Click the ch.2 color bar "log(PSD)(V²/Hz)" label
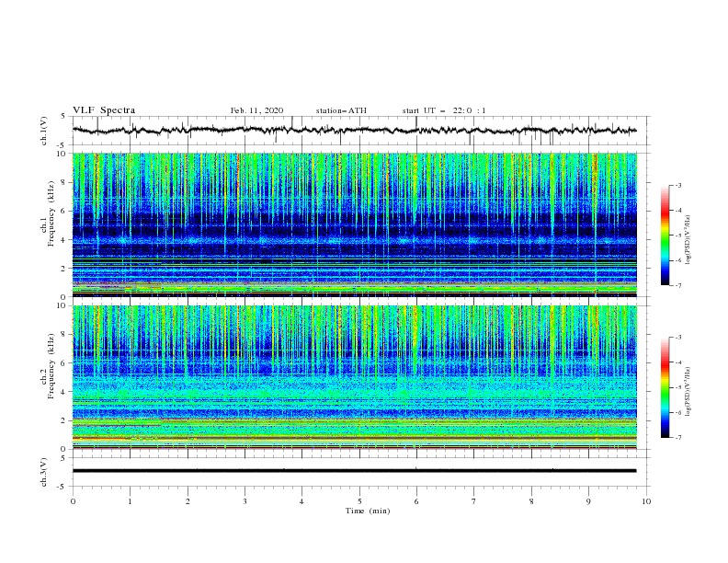The height and width of the screenshot is (563, 728). pos(688,391)
